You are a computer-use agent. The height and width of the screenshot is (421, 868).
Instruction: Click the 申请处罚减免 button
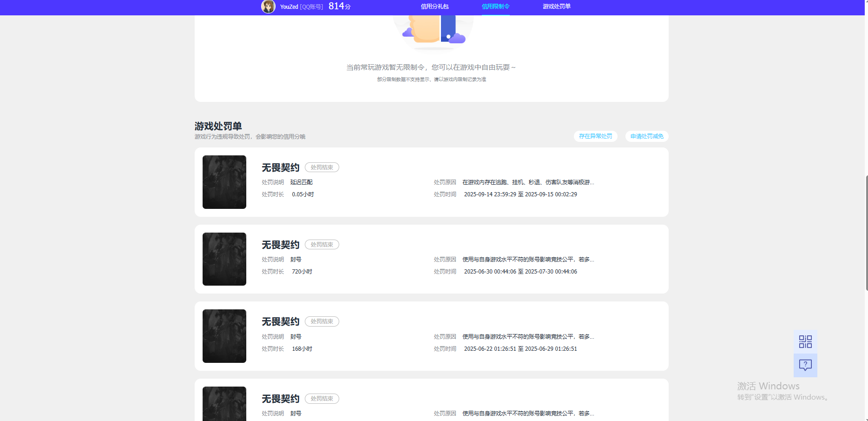(646, 136)
